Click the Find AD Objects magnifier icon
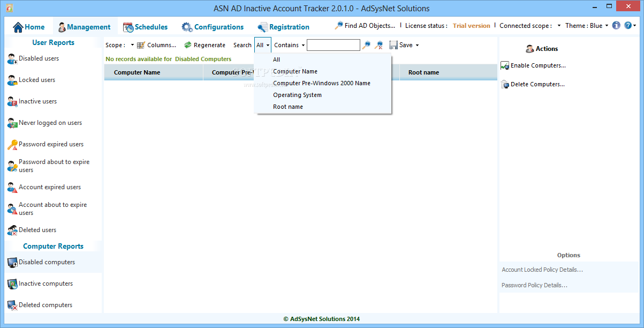Viewport: 644px width, 328px height. 339,25
